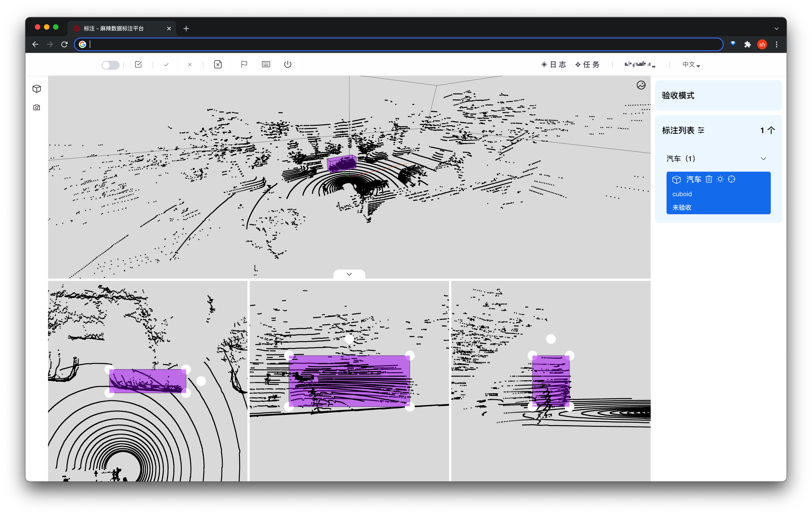The width and height of the screenshot is (812, 515).
Task: Open the 中文 language dropdown
Action: coord(691,64)
